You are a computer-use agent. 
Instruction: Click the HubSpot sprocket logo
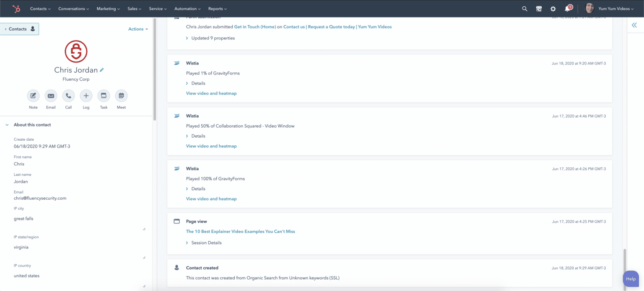click(x=16, y=8)
